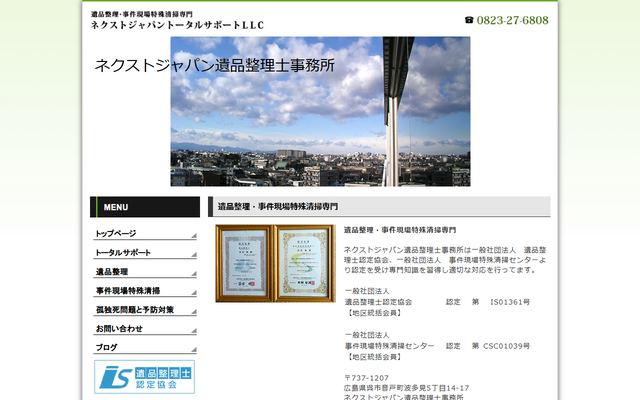The height and width of the screenshot is (400, 640).
Task: Open the 事件現場特殊清掃 menu item
Action: [145, 291]
